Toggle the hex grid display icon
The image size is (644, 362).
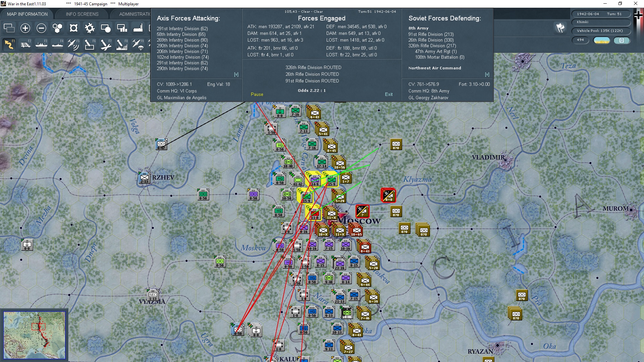pos(57,28)
